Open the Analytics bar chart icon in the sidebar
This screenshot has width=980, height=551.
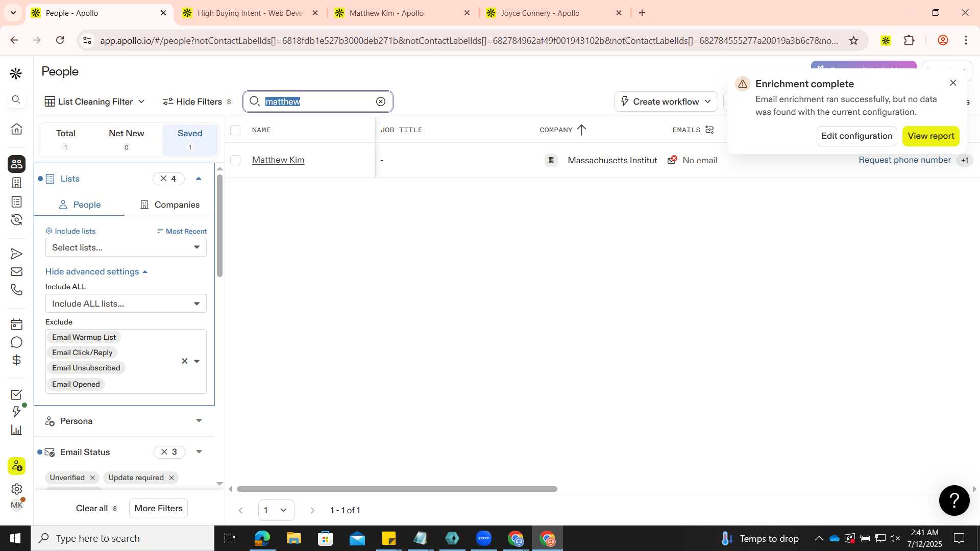click(x=16, y=430)
